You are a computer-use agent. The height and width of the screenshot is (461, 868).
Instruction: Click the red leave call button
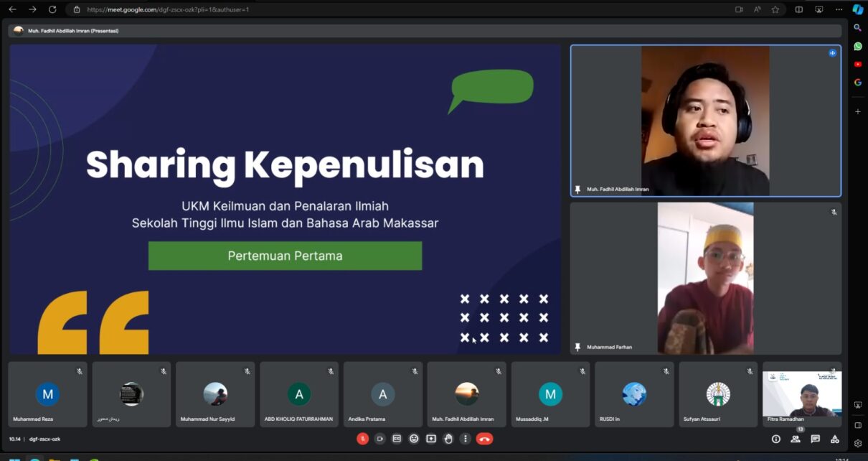[484, 439]
